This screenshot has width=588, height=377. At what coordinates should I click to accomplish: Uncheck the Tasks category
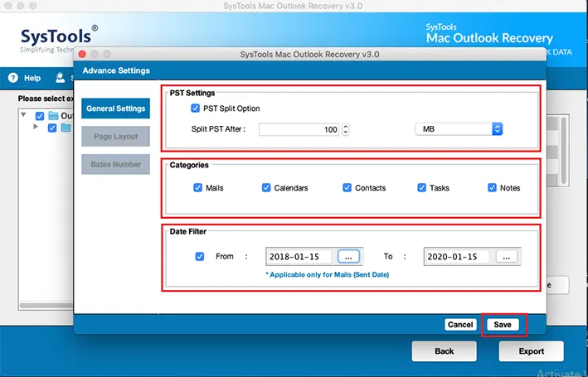coord(421,187)
